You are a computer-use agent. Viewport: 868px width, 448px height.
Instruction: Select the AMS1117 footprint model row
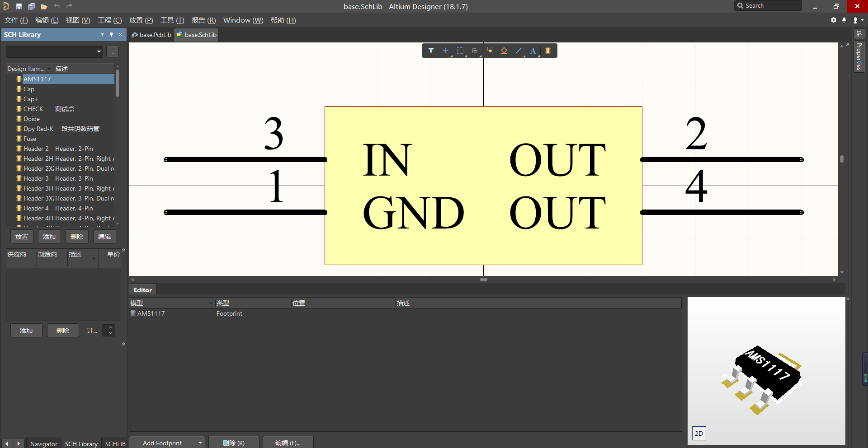click(x=405, y=313)
